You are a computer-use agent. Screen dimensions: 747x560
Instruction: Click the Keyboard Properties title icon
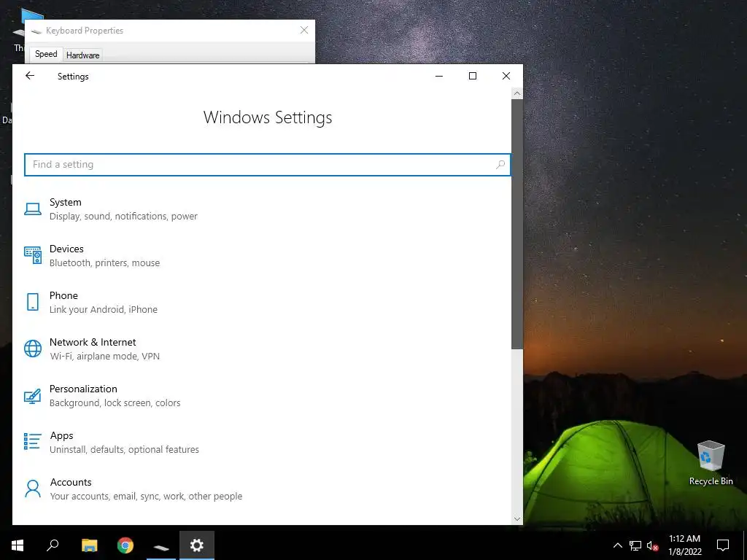pos(36,31)
